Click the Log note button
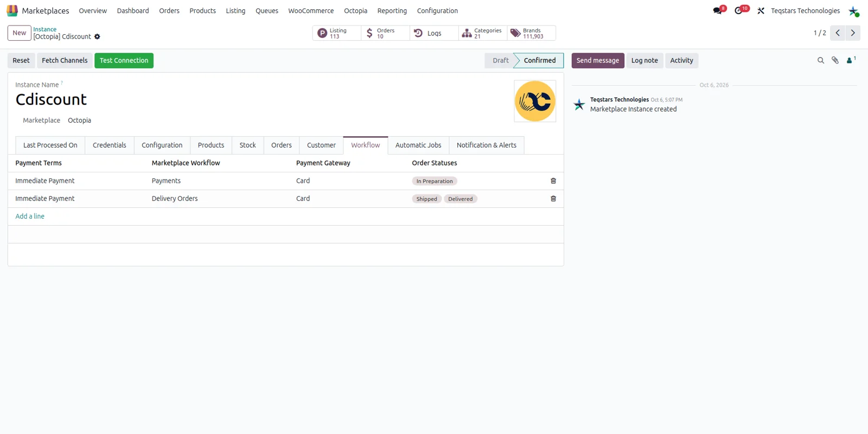The image size is (868, 434). click(x=644, y=61)
